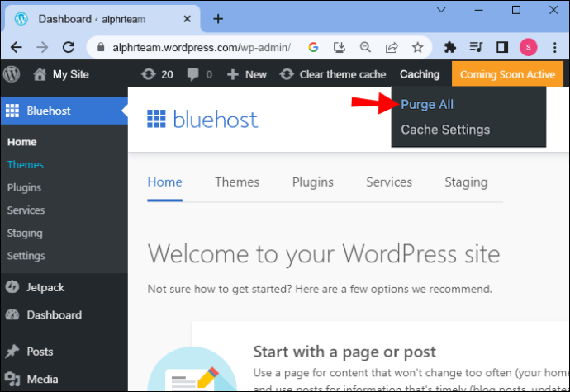Open the media control icon
Image resolution: width=570 pixels, height=392 pixels.
click(x=476, y=47)
